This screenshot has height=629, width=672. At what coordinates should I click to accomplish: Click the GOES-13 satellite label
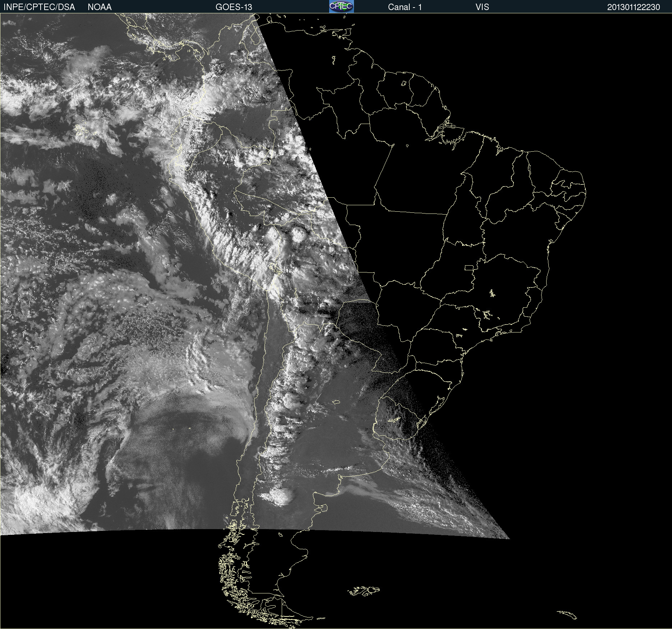(x=234, y=7)
